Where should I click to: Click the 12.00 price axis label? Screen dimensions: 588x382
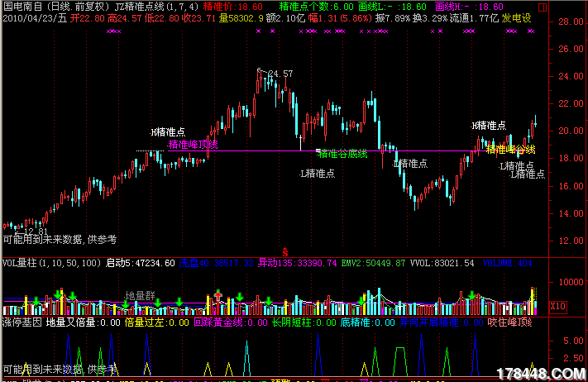[x=571, y=241]
